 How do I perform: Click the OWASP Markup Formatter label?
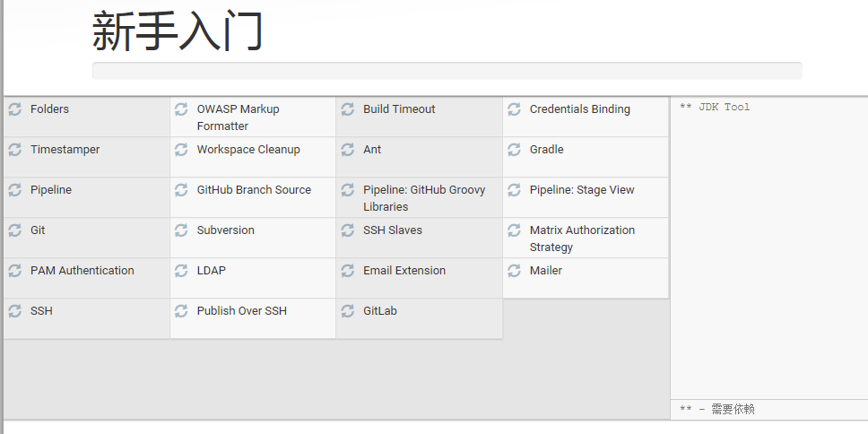click(238, 117)
